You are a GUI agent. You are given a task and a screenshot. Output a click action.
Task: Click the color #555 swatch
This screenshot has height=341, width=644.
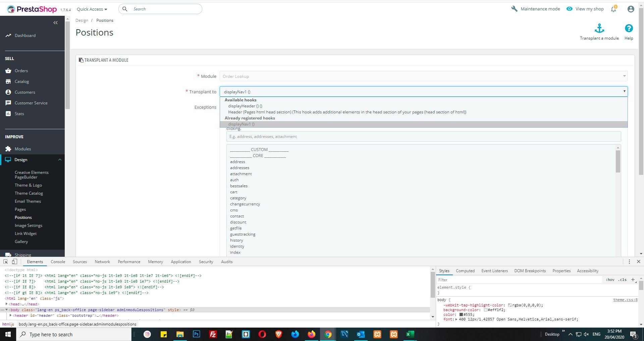(461, 315)
